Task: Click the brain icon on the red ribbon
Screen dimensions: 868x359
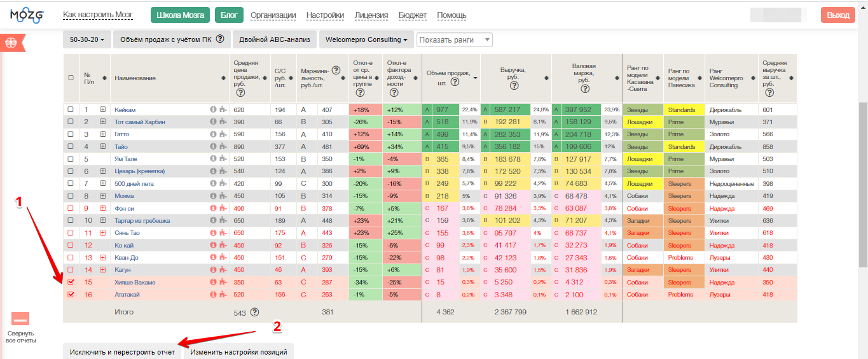Action: click(11, 43)
